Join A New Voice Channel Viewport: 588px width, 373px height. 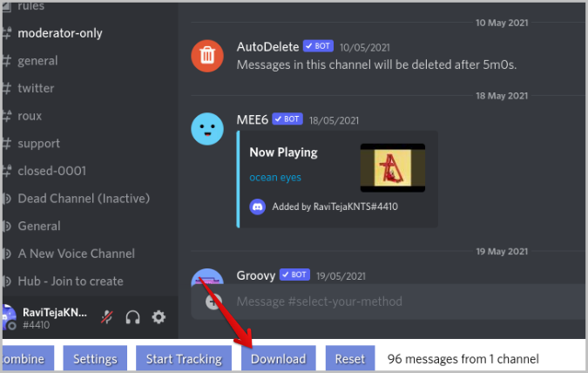point(76,254)
